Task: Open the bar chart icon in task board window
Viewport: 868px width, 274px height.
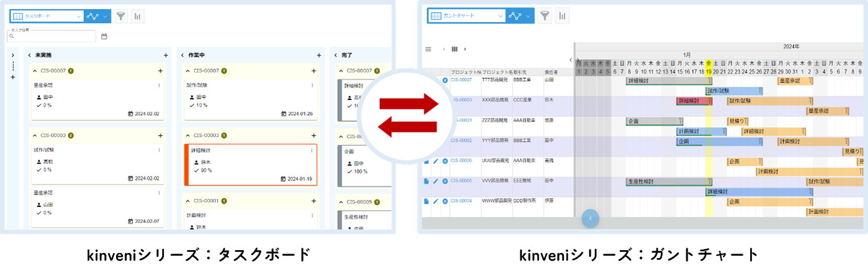Action: coord(137,16)
